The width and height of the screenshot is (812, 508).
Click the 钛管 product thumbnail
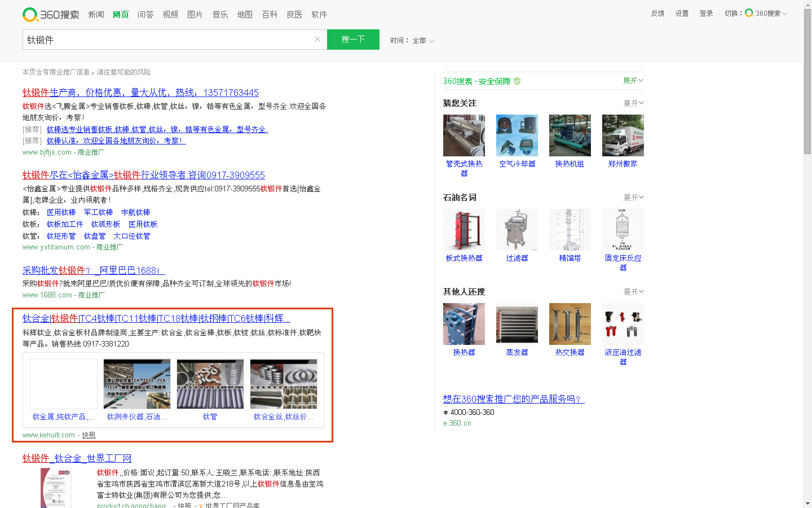click(210, 384)
